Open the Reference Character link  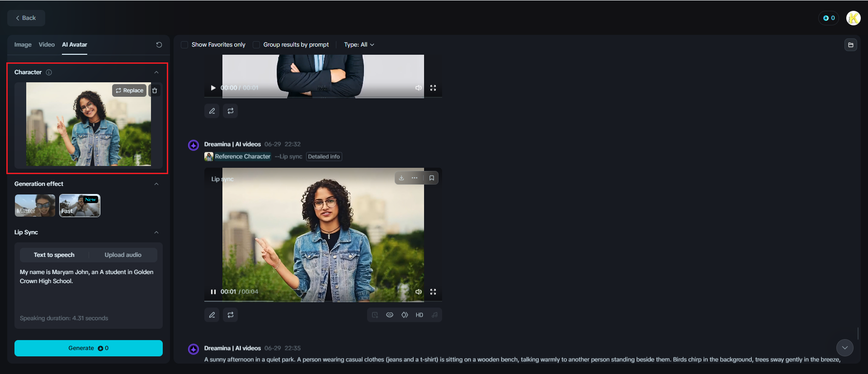click(x=243, y=156)
